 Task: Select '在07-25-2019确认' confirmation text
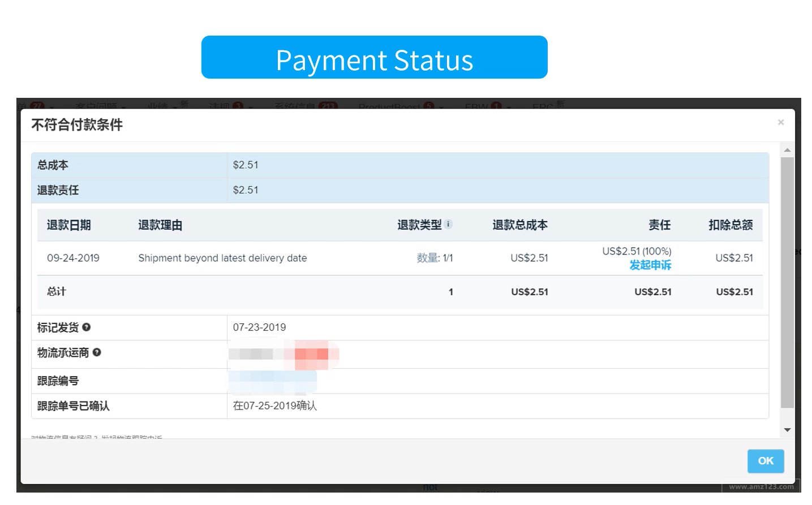[x=275, y=406]
